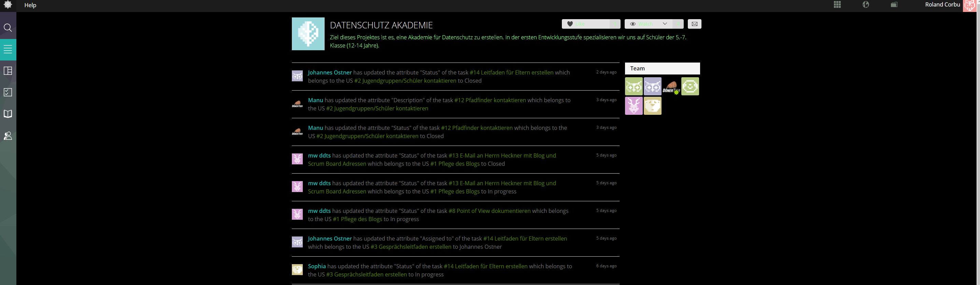Open the Kanban board sidebar icon

coord(8,71)
